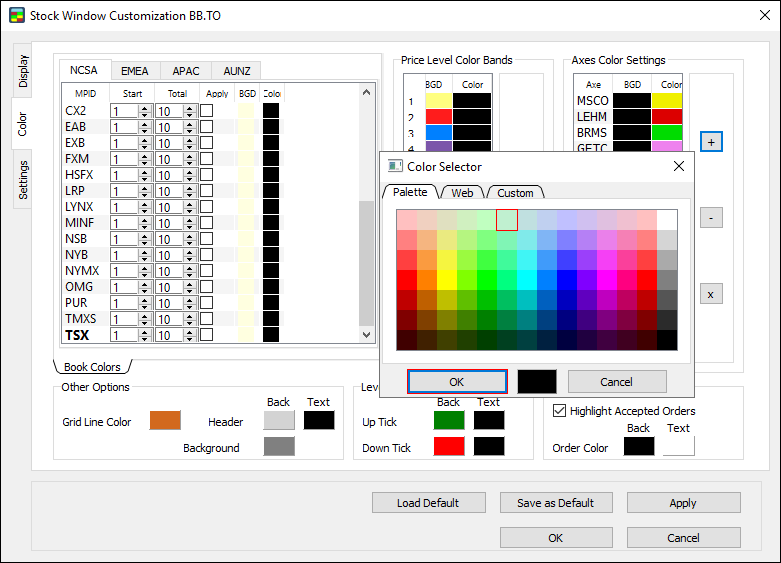781x563 pixels.
Task: Enable the Apply checkbox for TSX row
Action: pyautogui.click(x=206, y=335)
